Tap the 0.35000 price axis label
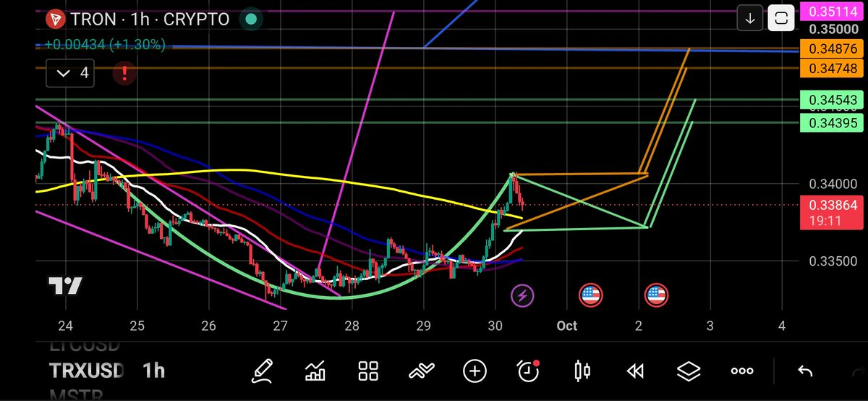This screenshot has width=868, height=401. click(x=833, y=29)
